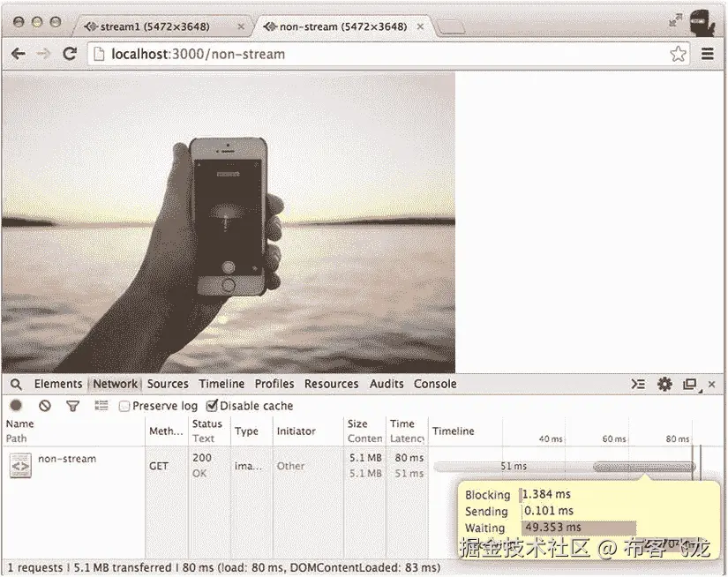Open the Console tab
Viewport: 728px width, 577px height.
[435, 384]
